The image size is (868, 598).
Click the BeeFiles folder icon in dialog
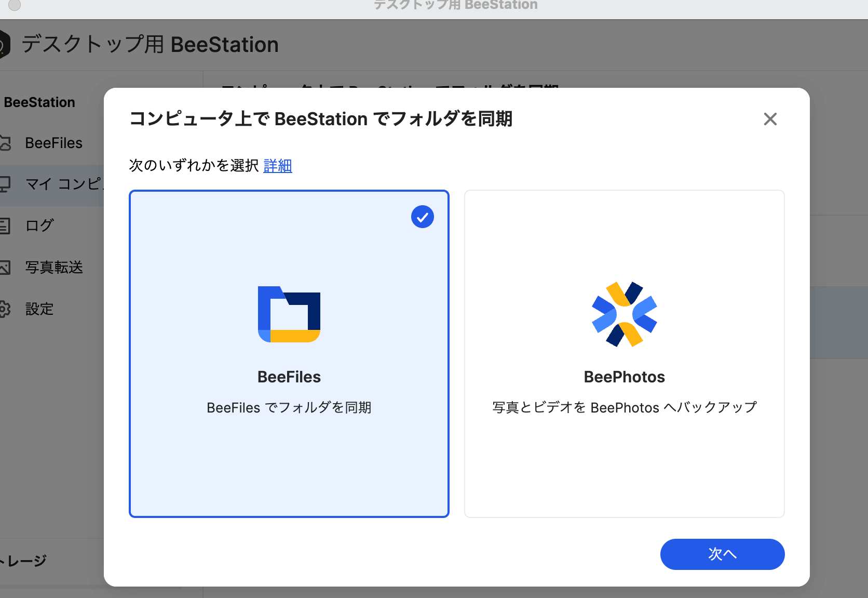pyautogui.click(x=289, y=314)
